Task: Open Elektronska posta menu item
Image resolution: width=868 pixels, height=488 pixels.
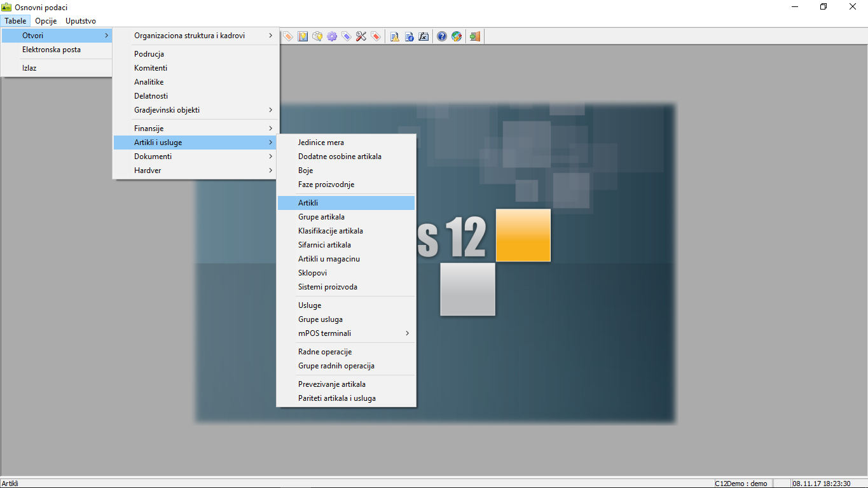Action: click(x=52, y=50)
